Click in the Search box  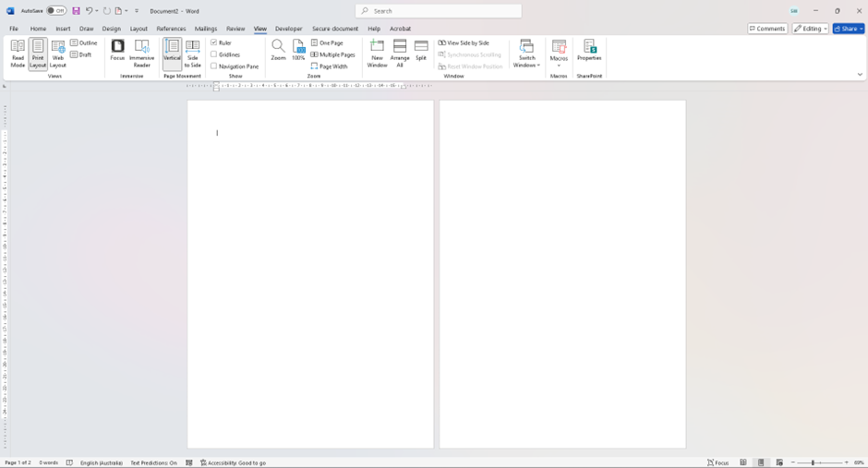tap(439, 11)
